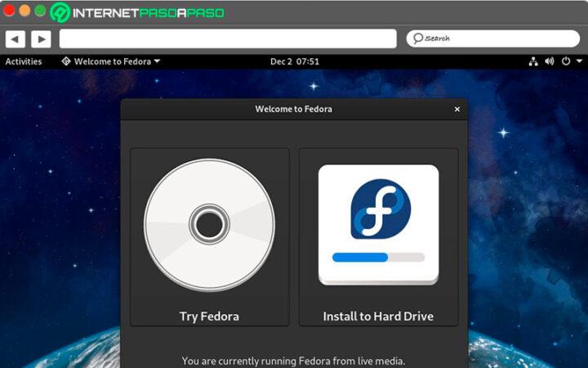Expand the system menu arrow beside power
Image resolution: width=588 pixels, height=368 pixels.
pos(577,61)
